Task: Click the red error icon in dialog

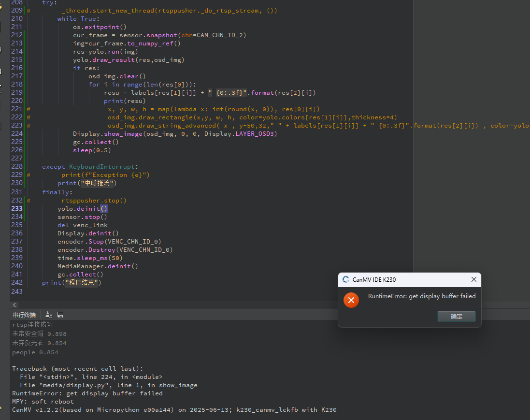Action: pyautogui.click(x=351, y=300)
